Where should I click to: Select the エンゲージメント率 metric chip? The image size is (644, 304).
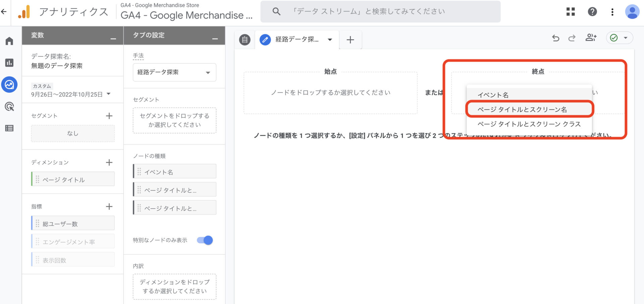73,242
